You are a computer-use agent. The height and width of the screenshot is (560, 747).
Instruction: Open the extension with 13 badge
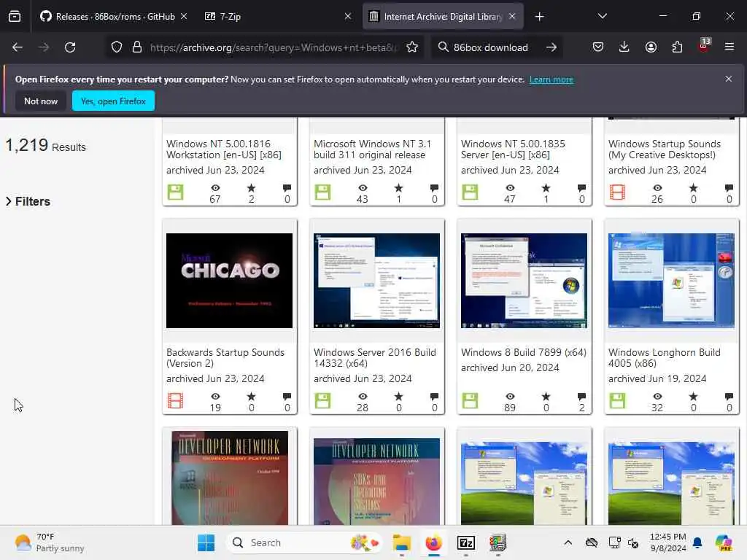click(704, 45)
